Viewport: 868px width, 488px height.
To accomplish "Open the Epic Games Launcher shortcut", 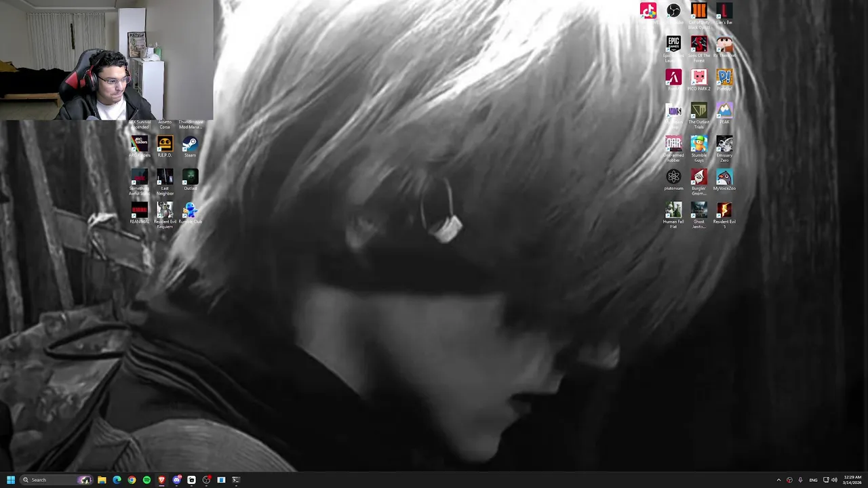I will pyautogui.click(x=673, y=49).
